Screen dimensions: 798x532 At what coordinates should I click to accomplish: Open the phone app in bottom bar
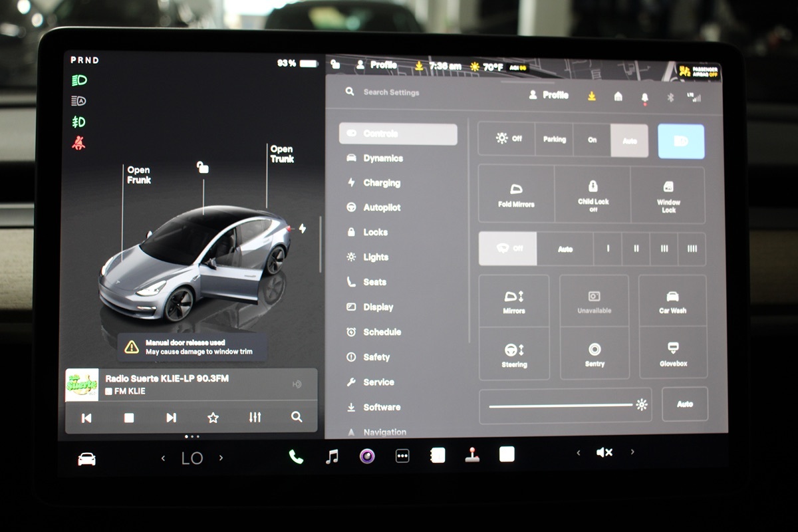296,456
